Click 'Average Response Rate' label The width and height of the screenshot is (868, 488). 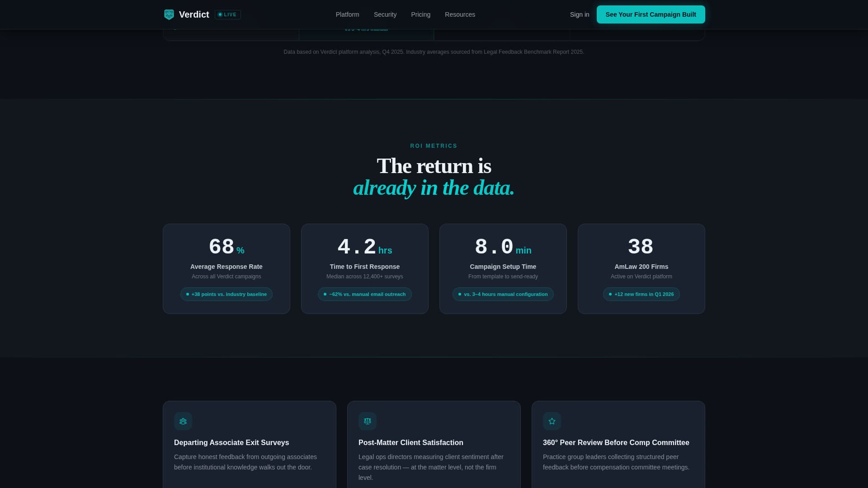[x=226, y=267]
